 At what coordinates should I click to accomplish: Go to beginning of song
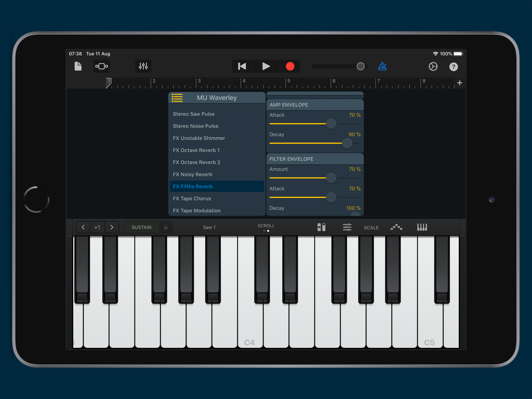[242, 66]
